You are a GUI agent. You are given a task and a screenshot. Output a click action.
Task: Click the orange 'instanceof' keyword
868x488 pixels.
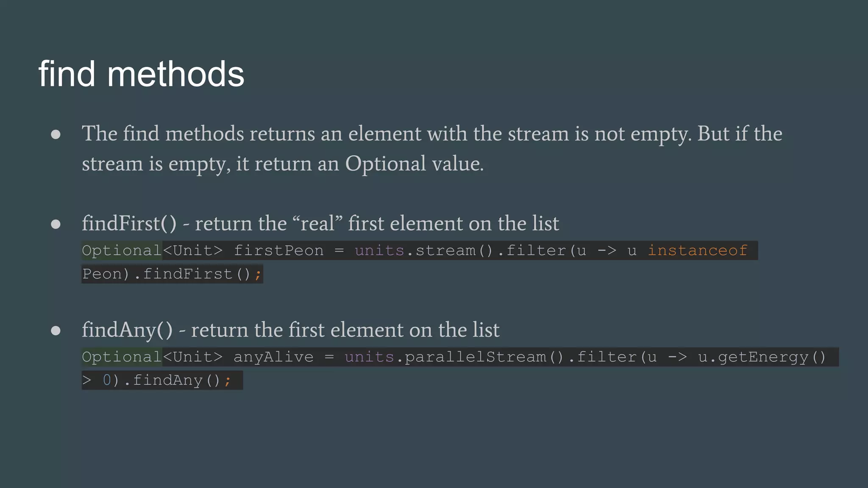pyautogui.click(x=697, y=251)
